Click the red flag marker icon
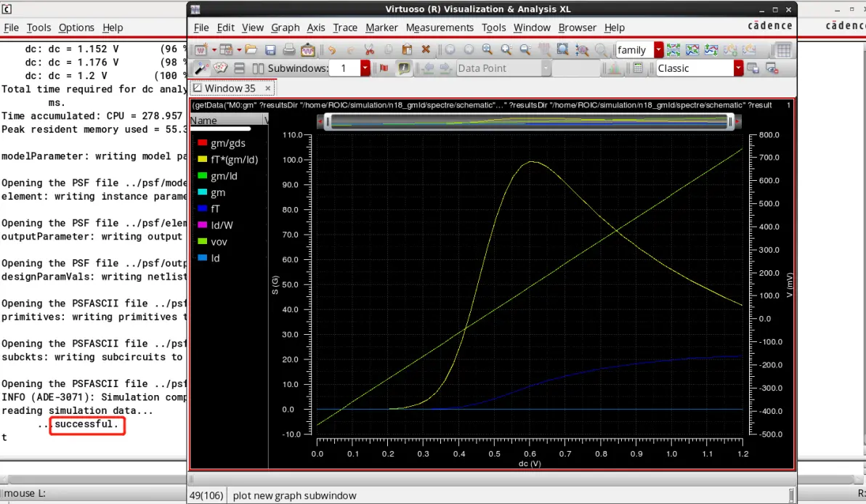Image resolution: width=866 pixels, height=504 pixels. click(x=384, y=68)
